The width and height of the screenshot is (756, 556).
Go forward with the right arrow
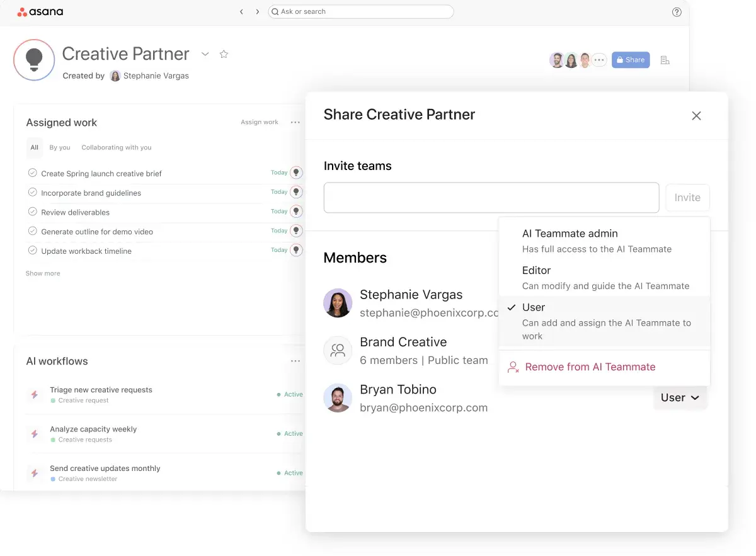258,12
